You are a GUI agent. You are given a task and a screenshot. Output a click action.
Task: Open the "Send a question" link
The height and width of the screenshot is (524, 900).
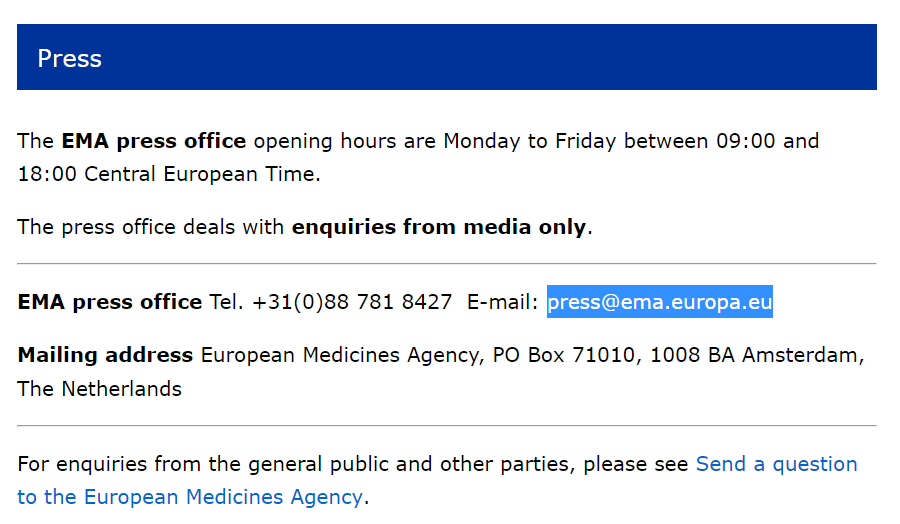click(x=776, y=464)
